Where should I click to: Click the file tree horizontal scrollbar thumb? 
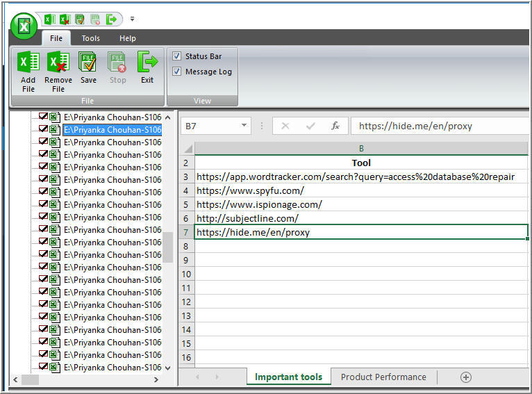tap(30, 379)
